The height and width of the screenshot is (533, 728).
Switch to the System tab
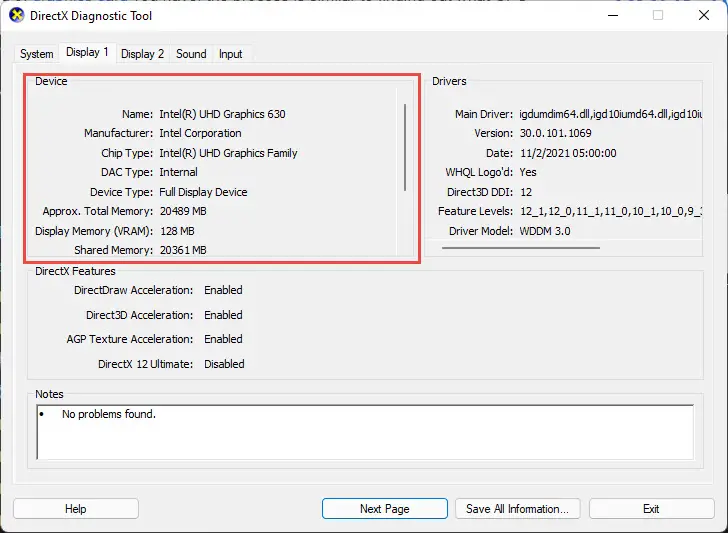pyautogui.click(x=36, y=54)
